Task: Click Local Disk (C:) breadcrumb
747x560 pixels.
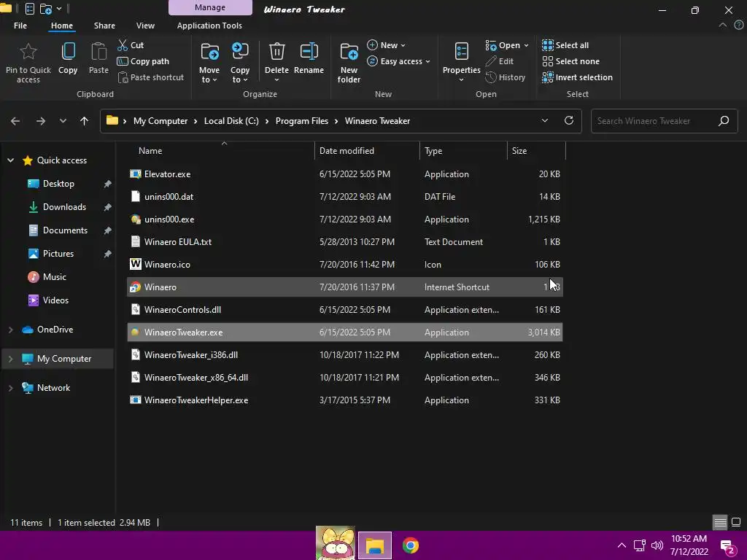Action: (231, 121)
